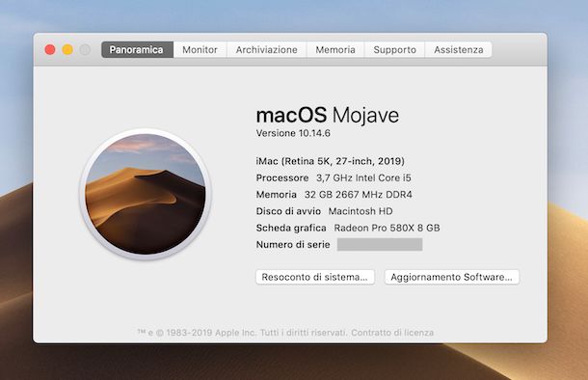Click the Disco di avvio label
This screenshot has height=380, width=588.
point(288,211)
